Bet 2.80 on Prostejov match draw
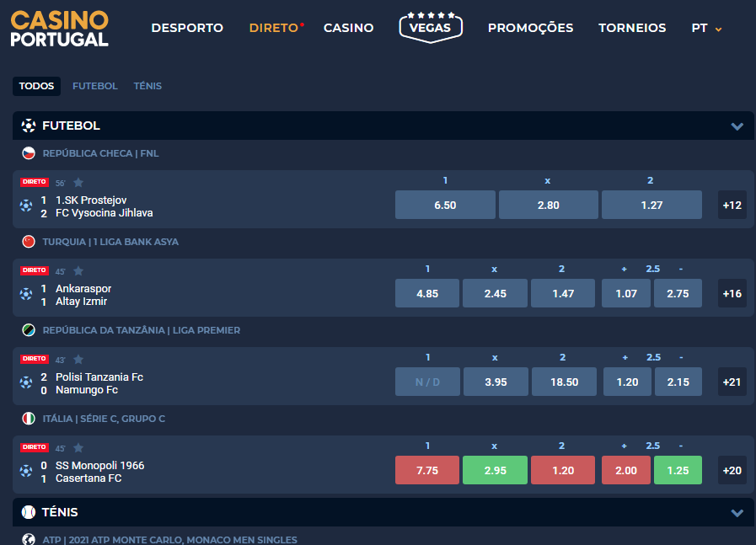756x545 pixels. 549,205
